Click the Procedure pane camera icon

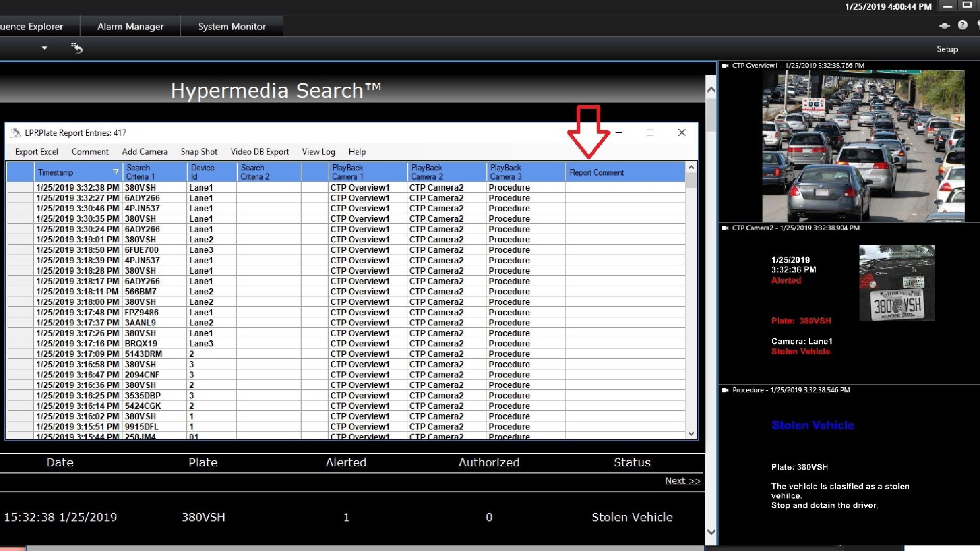click(x=725, y=390)
